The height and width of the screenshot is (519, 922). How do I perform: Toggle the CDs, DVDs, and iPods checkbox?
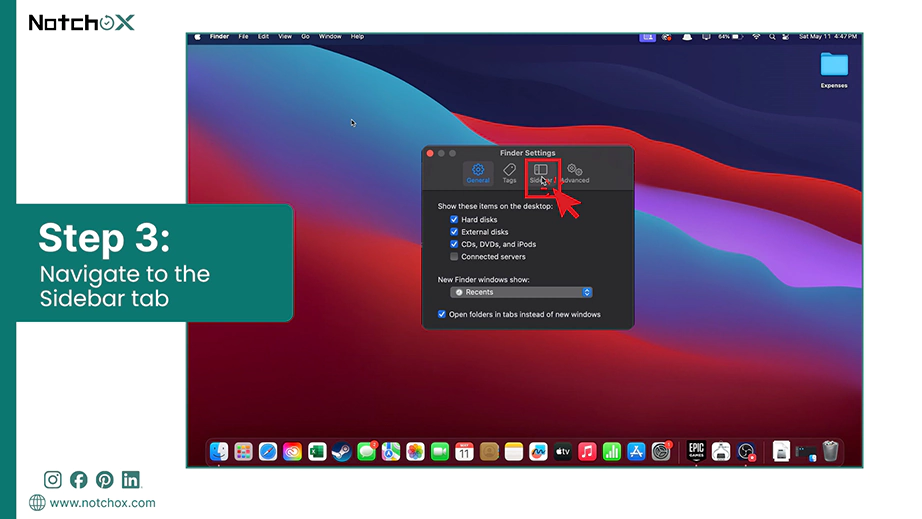click(454, 244)
